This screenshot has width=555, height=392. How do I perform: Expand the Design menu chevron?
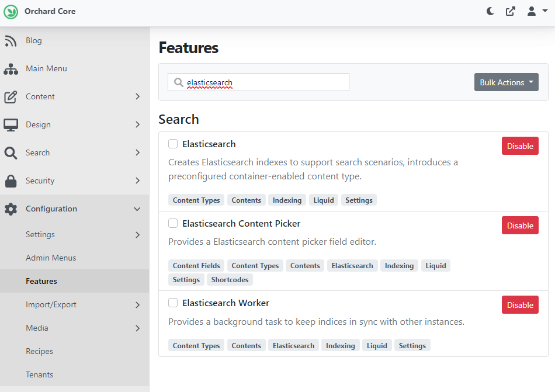pos(138,124)
